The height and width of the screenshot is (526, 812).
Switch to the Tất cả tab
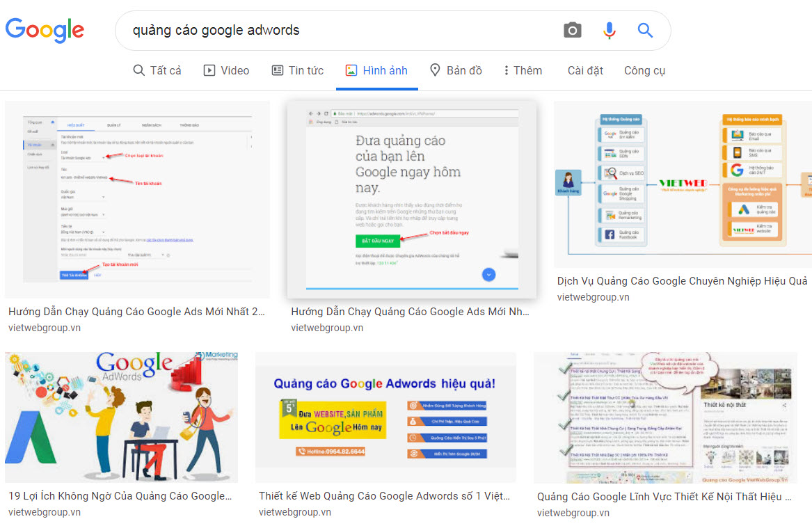(157, 70)
